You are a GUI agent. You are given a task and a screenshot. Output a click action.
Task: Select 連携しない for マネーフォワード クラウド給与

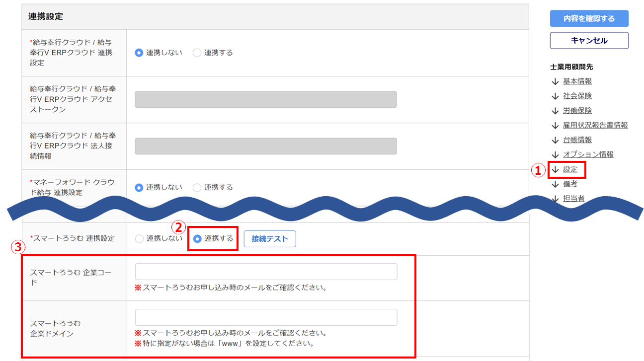click(x=139, y=188)
